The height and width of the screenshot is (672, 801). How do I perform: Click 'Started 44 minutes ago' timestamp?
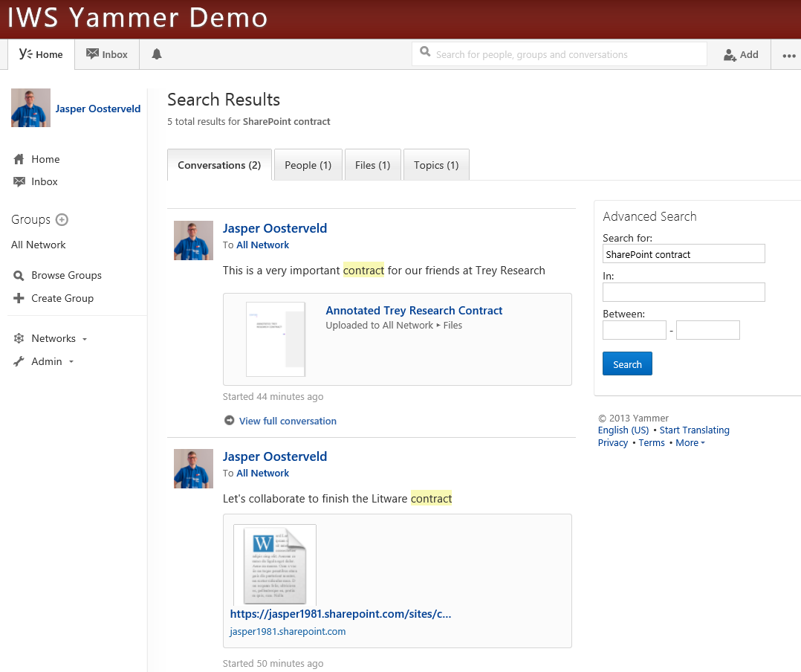click(273, 396)
